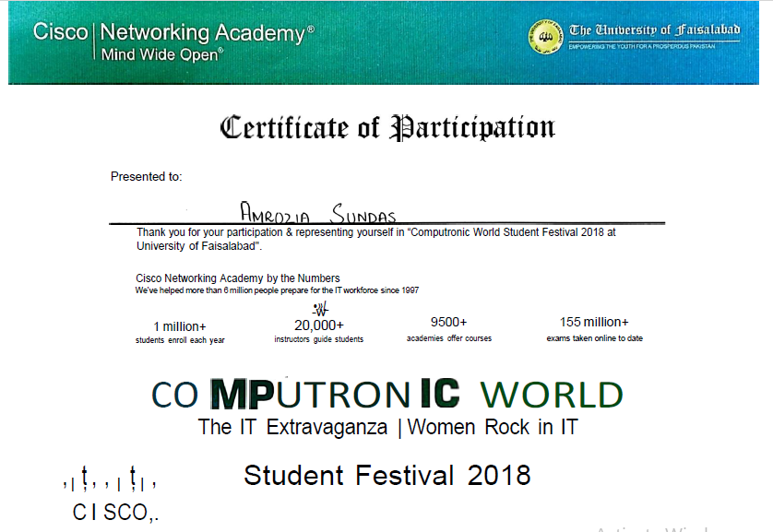Click 'We've helped more than 6 million' line

[x=277, y=290]
